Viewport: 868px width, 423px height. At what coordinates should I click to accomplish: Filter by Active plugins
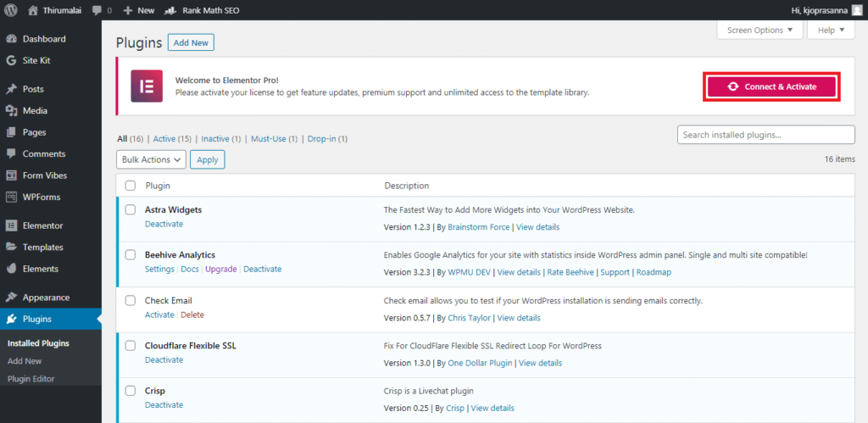[164, 138]
